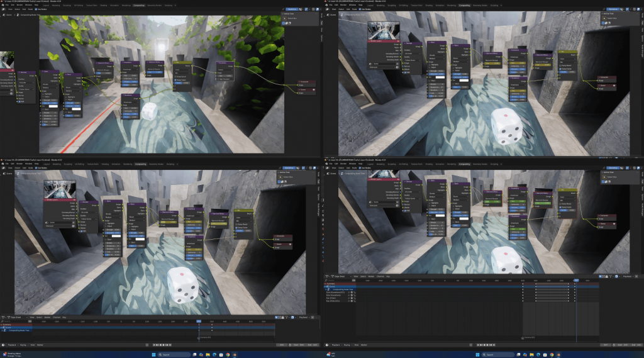Open Marker menu in bottom-right Dope Sheet header
The image size is (644, 358).
click(372, 276)
